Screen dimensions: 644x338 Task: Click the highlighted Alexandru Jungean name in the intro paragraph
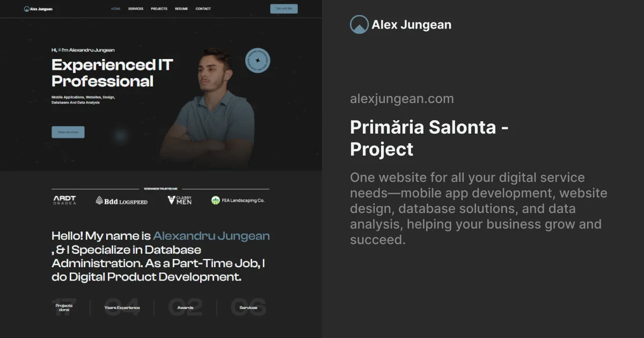point(211,236)
